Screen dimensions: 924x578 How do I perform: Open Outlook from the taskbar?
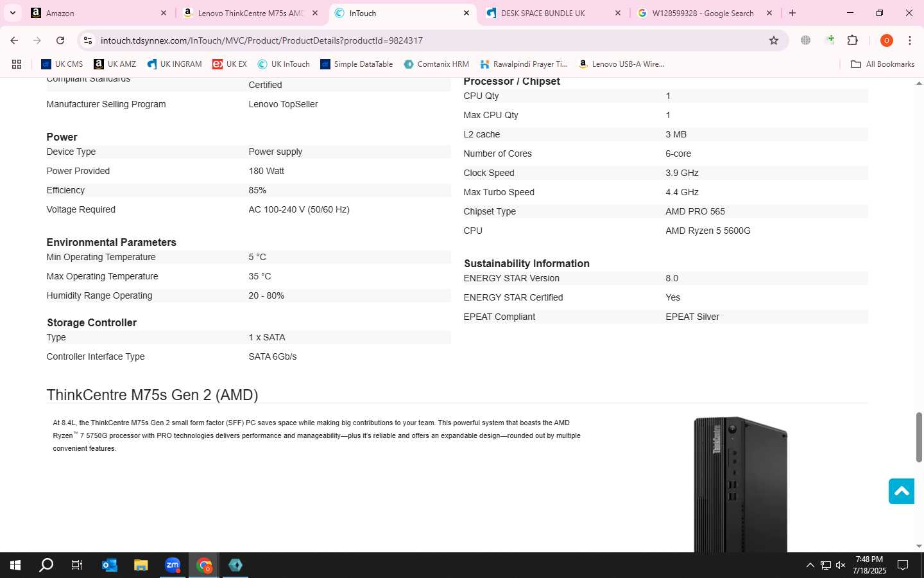click(x=110, y=565)
